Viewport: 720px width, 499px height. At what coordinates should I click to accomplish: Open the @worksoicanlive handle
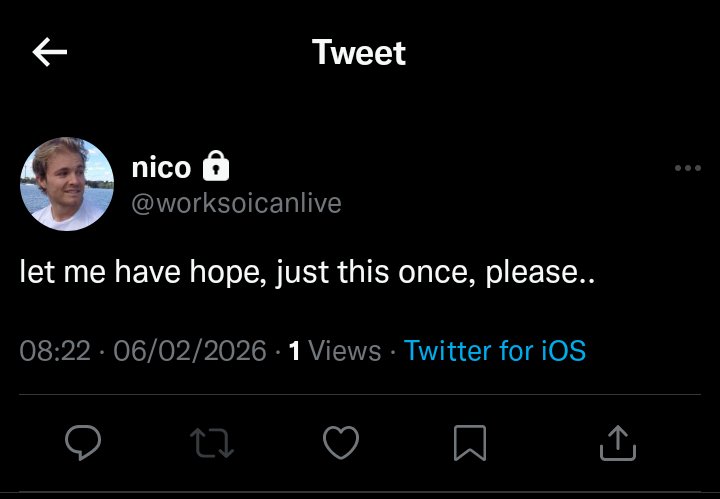[236, 203]
